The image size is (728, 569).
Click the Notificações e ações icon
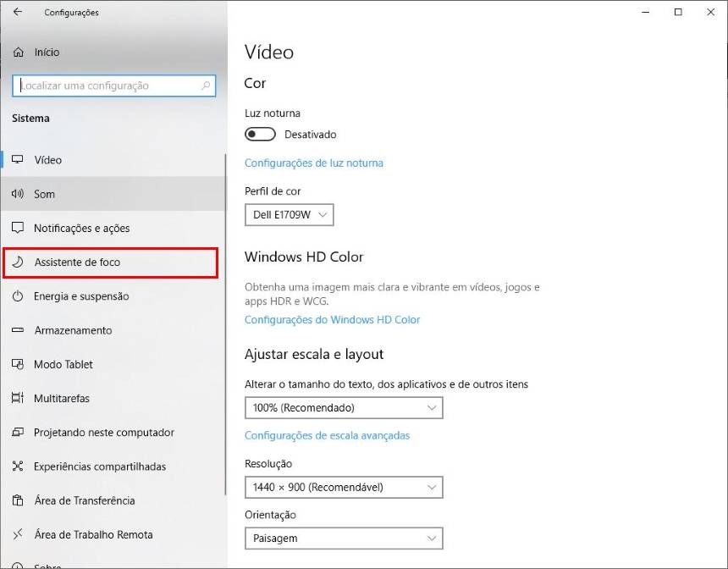click(18, 228)
